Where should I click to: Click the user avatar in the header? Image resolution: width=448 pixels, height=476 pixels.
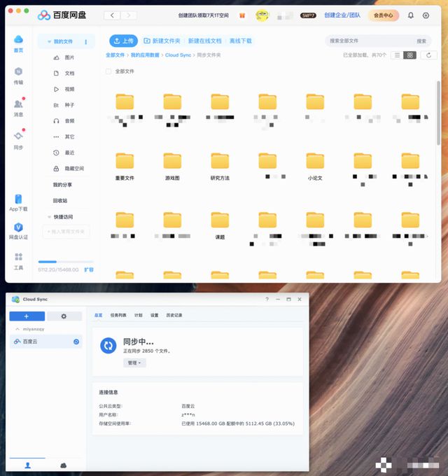point(262,15)
